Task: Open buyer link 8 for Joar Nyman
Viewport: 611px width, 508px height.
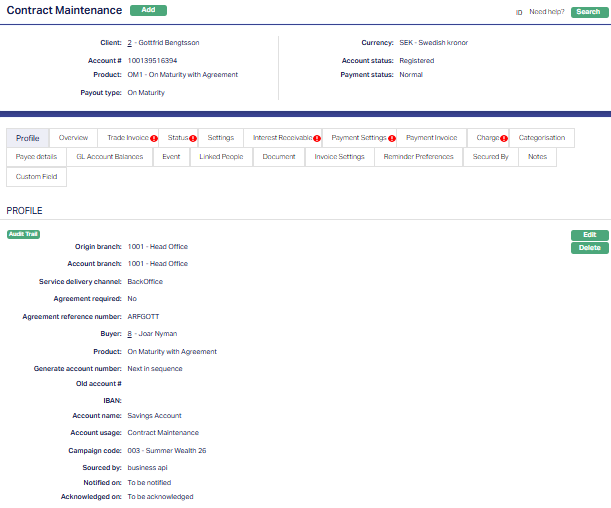Action: tap(130, 334)
